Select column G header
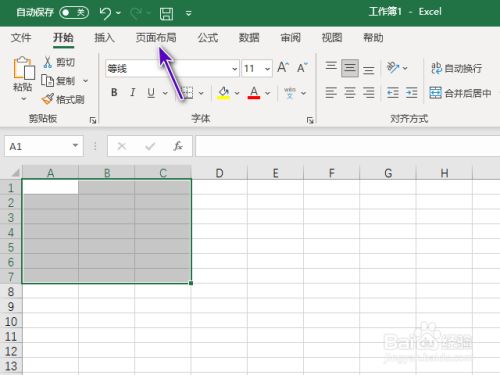 [x=388, y=173]
